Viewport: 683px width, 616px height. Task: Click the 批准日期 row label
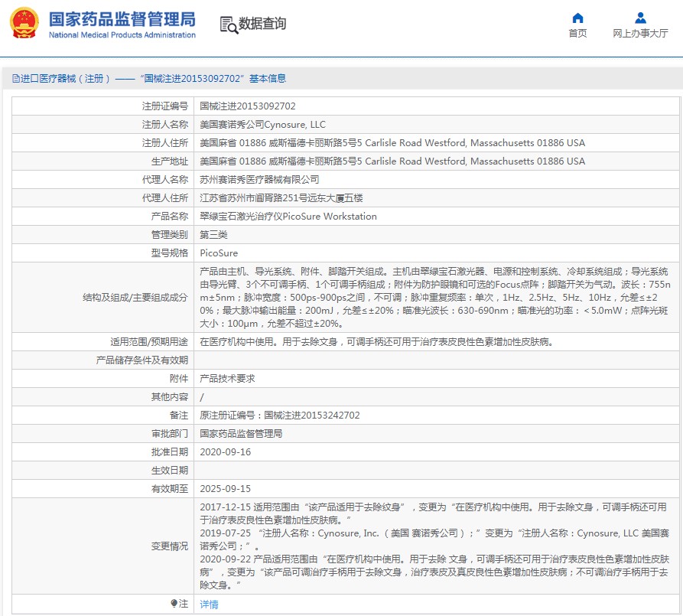(x=170, y=452)
